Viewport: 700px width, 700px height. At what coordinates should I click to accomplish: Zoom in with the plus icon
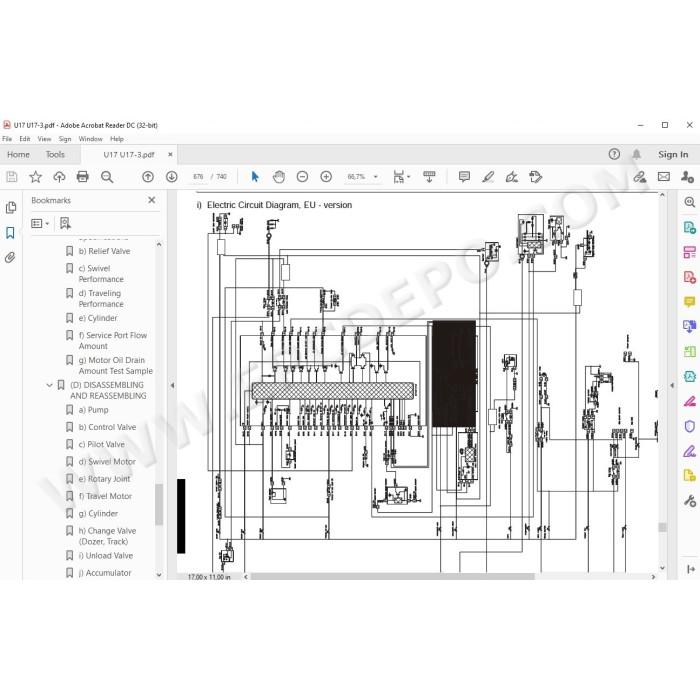click(x=326, y=177)
